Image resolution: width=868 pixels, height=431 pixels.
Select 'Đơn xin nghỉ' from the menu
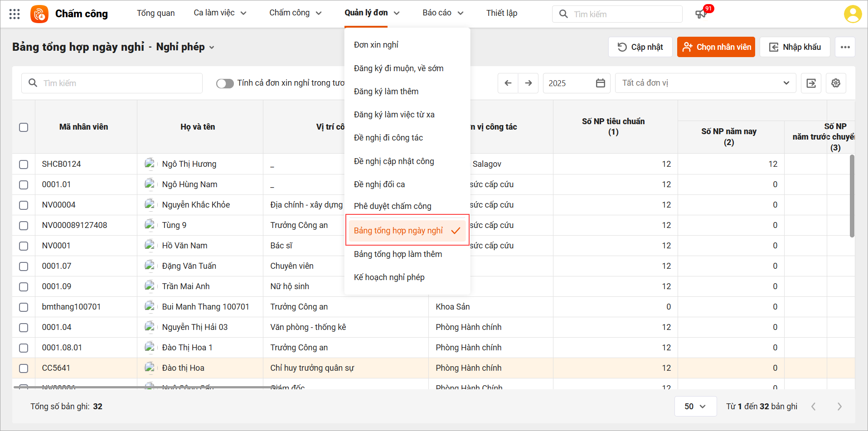click(376, 45)
